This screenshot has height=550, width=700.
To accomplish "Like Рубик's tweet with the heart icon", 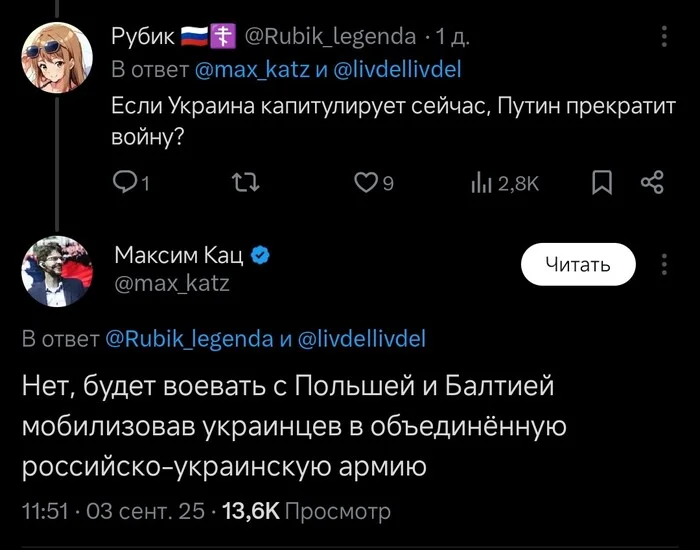I will [367, 182].
